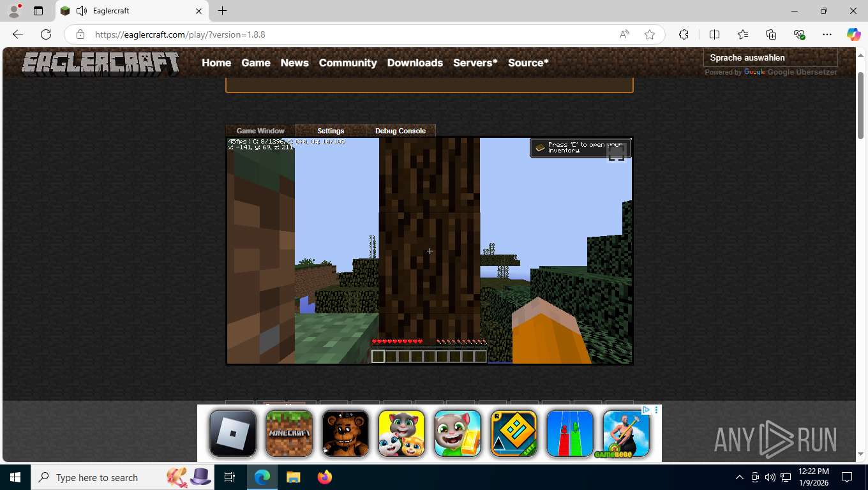Image resolution: width=868 pixels, height=490 pixels.
Task: Open Task View on the taskbar
Action: pyautogui.click(x=230, y=477)
